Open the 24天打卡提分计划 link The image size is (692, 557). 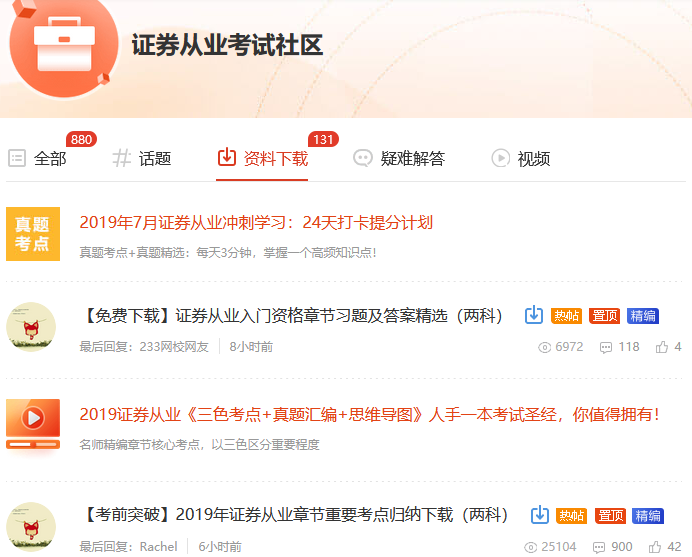coord(256,222)
